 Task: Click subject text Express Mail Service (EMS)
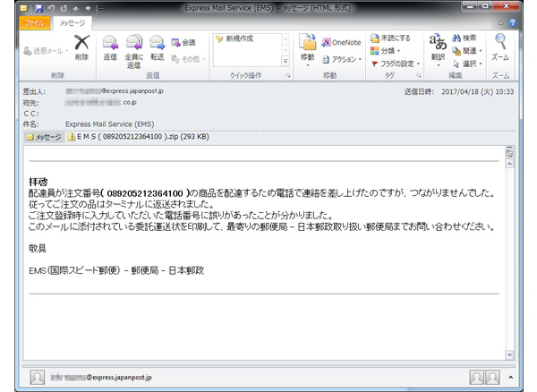coord(109,124)
